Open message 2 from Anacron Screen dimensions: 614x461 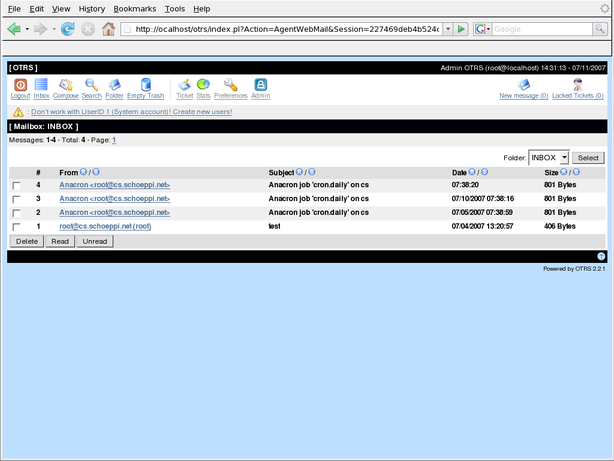point(115,212)
